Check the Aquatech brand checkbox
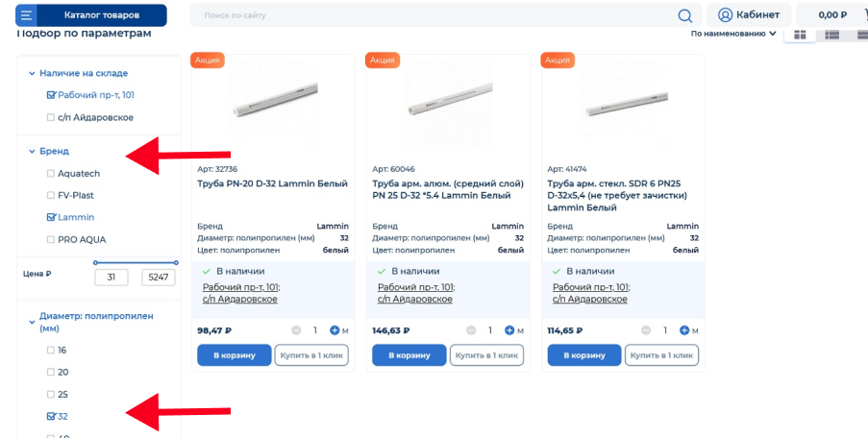868x438 pixels. coord(51,174)
